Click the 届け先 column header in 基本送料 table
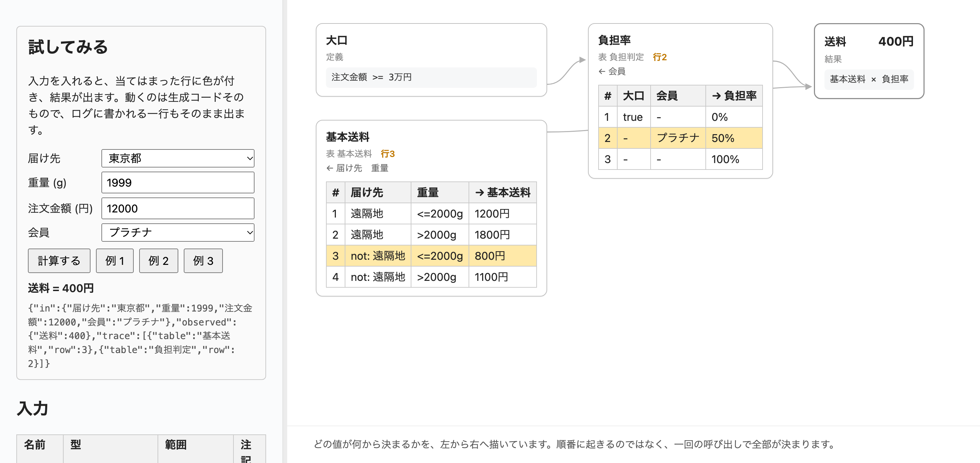 [x=378, y=192]
